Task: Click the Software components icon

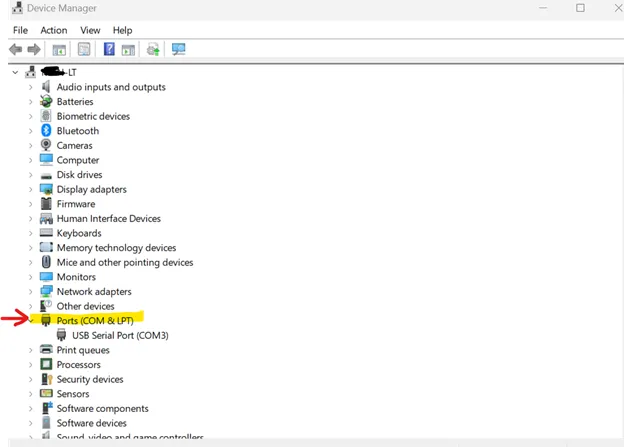Action: coord(47,408)
